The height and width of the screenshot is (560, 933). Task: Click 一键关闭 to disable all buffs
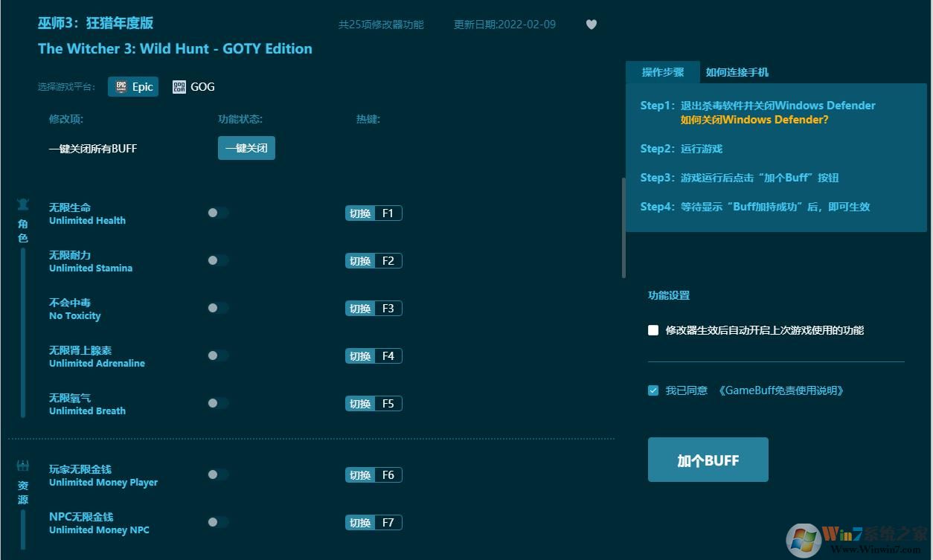(246, 148)
